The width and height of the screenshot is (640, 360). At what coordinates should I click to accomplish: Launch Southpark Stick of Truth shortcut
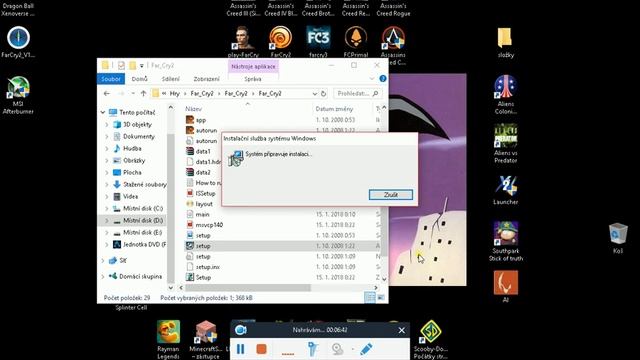[x=505, y=241]
